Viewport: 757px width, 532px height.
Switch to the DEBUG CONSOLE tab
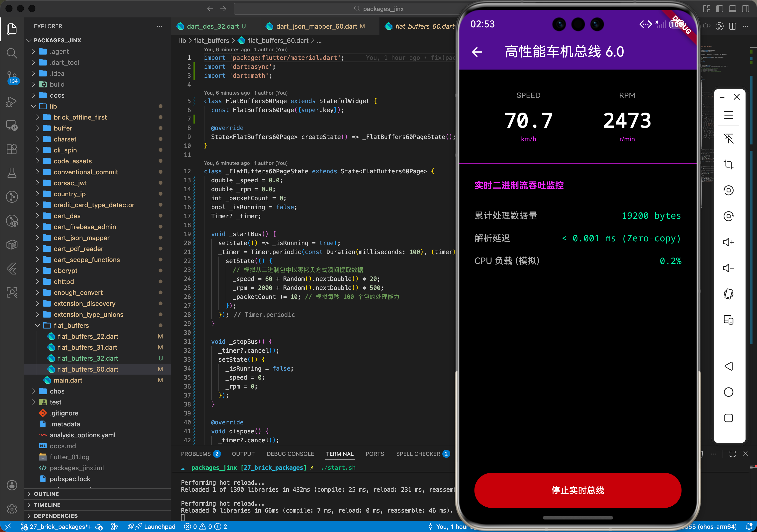[x=290, y=454]
